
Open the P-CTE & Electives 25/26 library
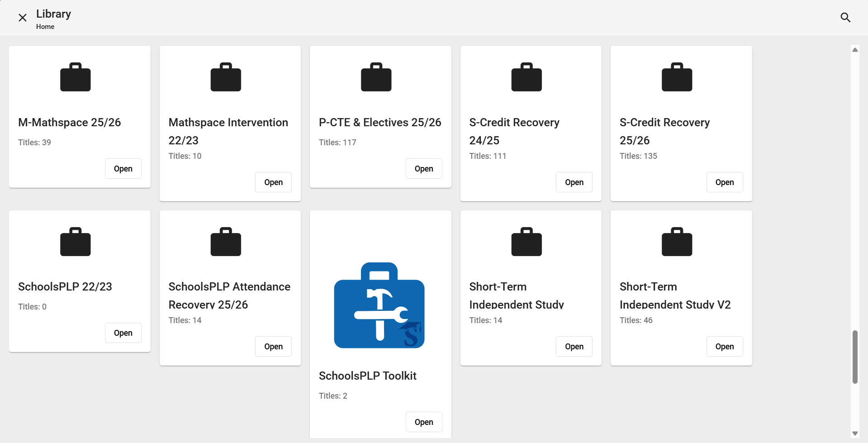424,169
